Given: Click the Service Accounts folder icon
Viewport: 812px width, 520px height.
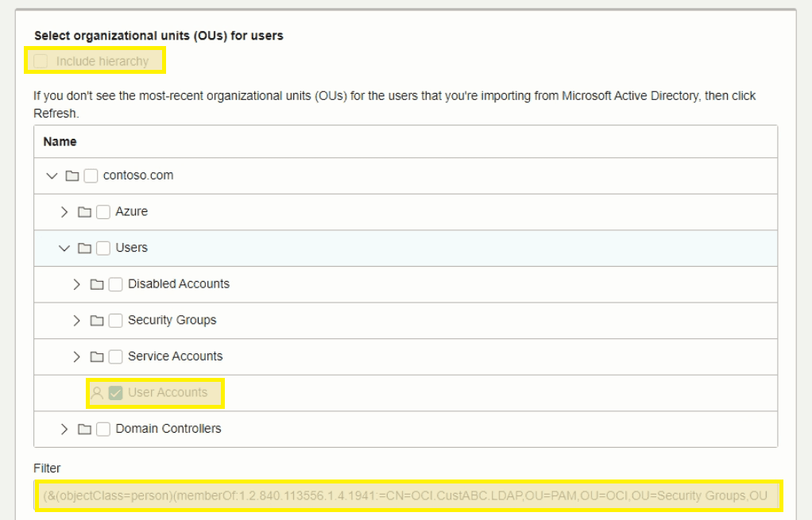Looking at the screenshot, I should point(96,356).
